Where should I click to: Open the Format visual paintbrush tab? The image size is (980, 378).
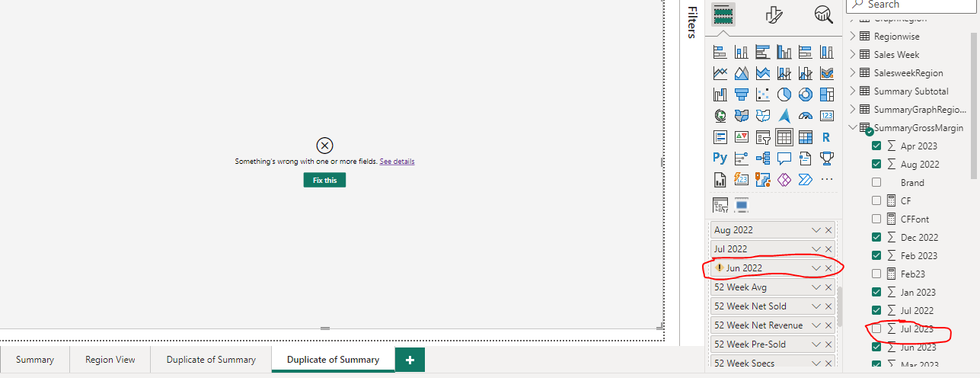774,14
